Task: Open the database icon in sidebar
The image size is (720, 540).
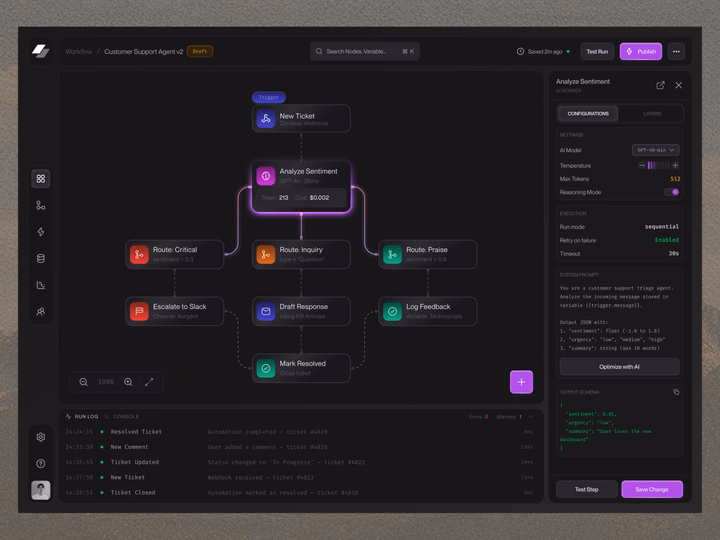Action: (41, 259)
